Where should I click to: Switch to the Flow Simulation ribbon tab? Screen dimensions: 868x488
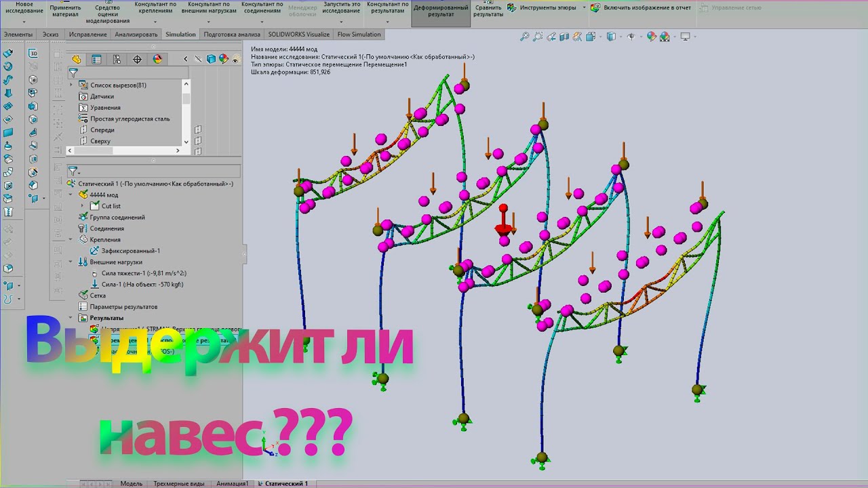359,34
